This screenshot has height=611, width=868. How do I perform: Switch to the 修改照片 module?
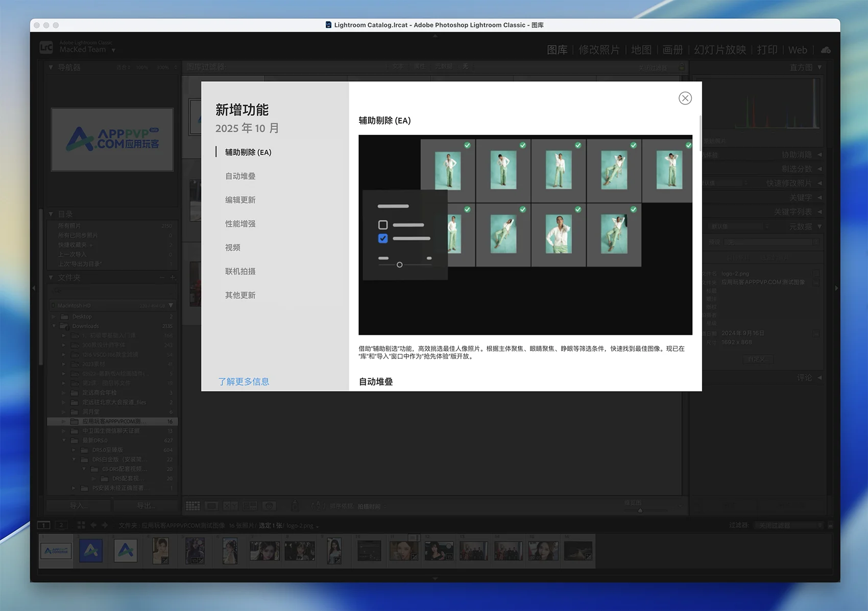tap(599, 50)
